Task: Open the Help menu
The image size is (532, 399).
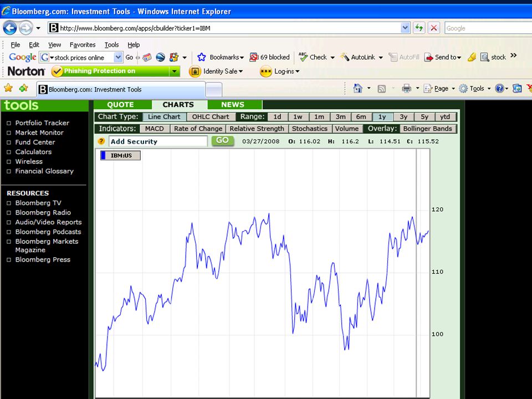Action: 134,45
